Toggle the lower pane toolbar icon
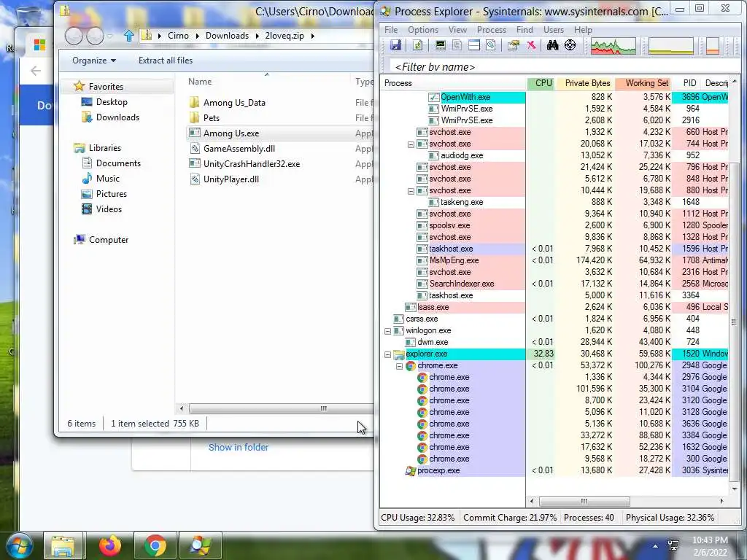Screen dimensions: 747x560 click(x=473, y=45)
